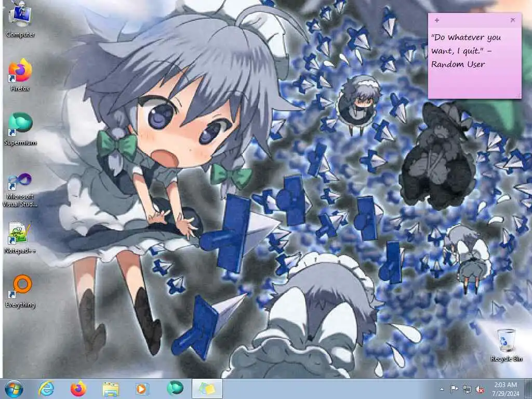Open Windows Media Player from taskbar
532x399 pixels.
pyautogui.click(x=142, y=389)
